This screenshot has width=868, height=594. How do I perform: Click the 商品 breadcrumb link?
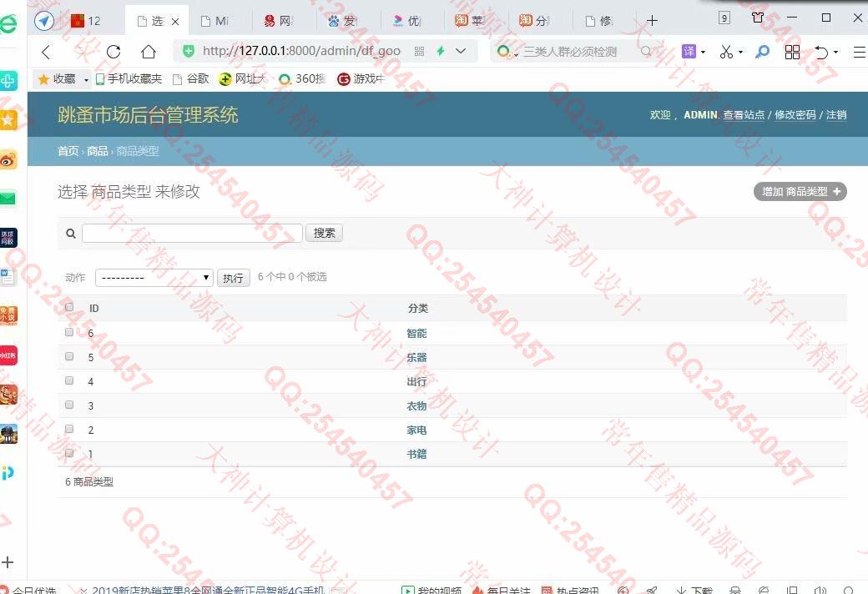pyautogui.click(x=98, y=151)
